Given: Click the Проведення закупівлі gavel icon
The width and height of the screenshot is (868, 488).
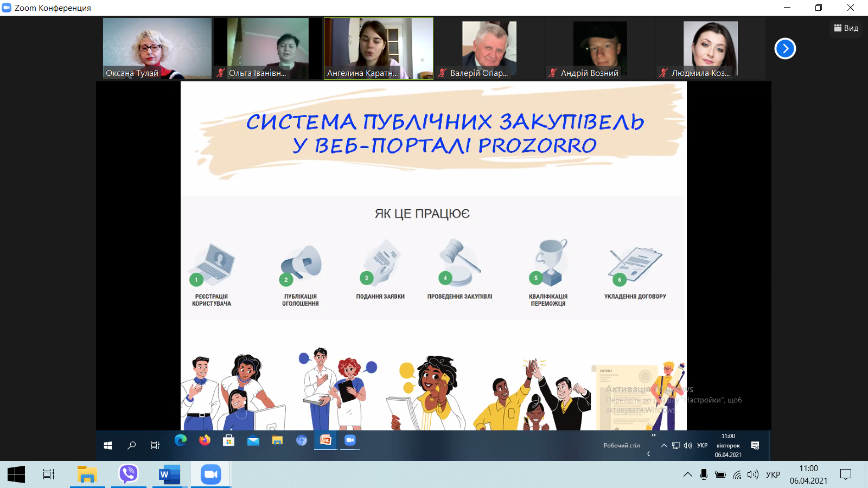Looking at the screenshot, I should tap(459, 262).
